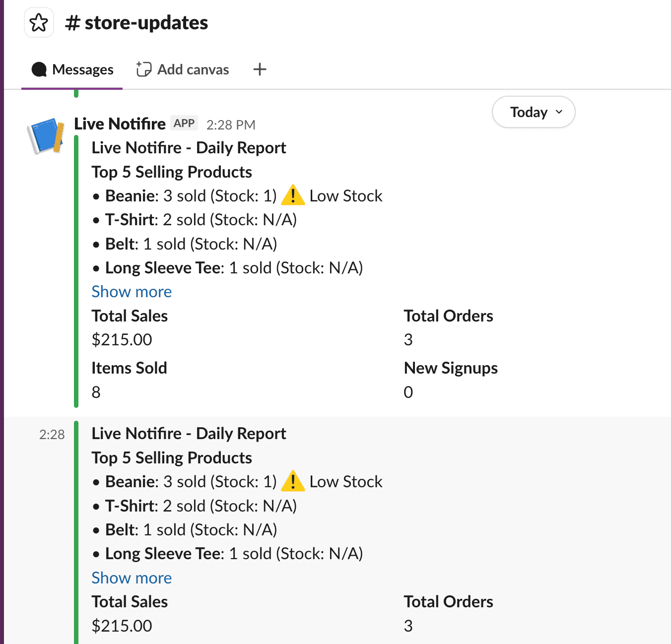Click the Live Notifire sender name
671x644 pixels.
point(119,124)
